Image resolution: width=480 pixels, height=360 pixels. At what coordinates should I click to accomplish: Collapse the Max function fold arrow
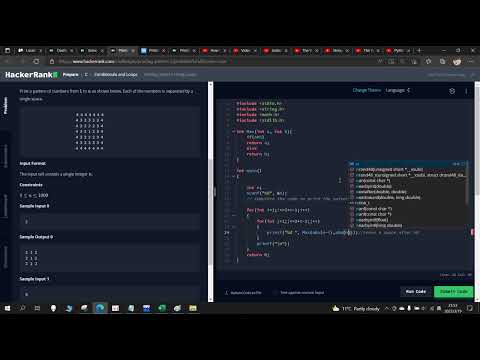[233, 132]
